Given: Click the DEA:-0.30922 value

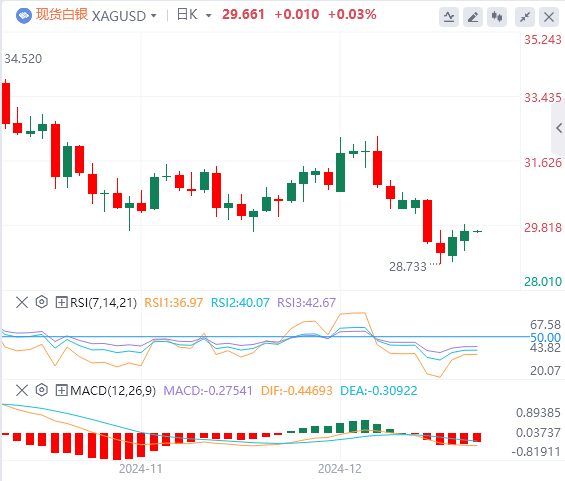Looking at the screenshot, I should [379, 391].
